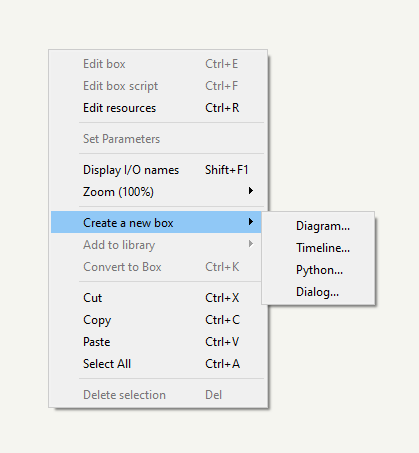Choose Convert to Box option
The height and width of the screenshot is (453, 419).
pos(156,266)
